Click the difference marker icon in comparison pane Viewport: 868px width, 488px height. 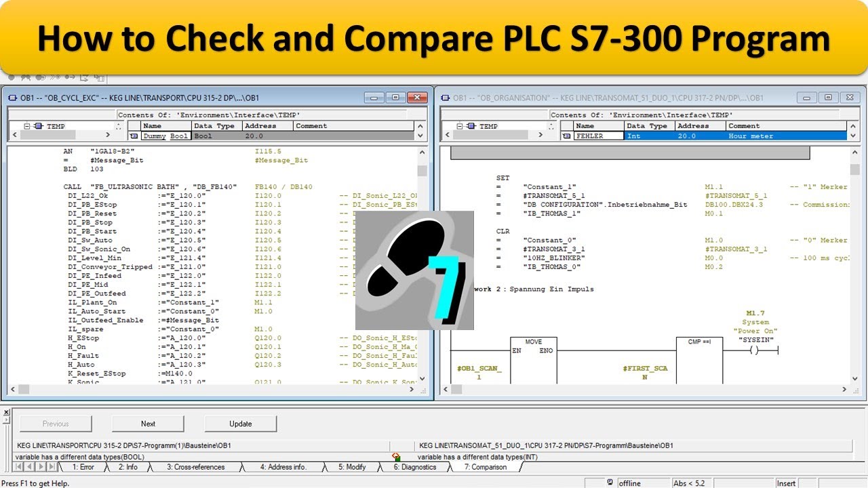pos(397,457)
